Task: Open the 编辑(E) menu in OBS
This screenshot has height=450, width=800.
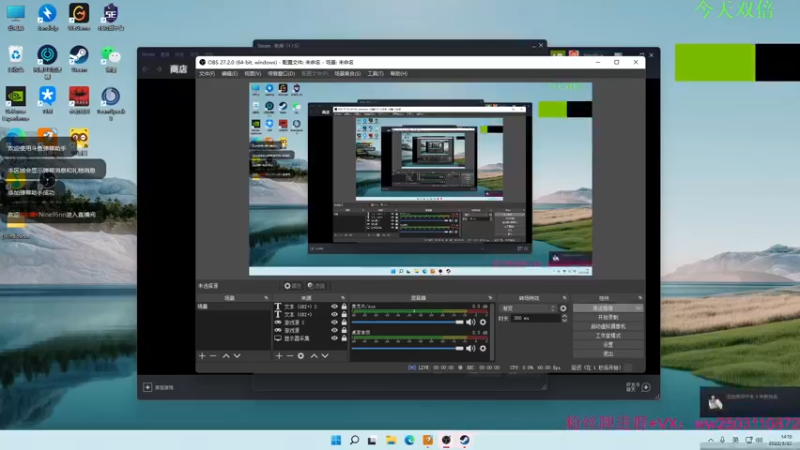Action: [x=230, y=74]
